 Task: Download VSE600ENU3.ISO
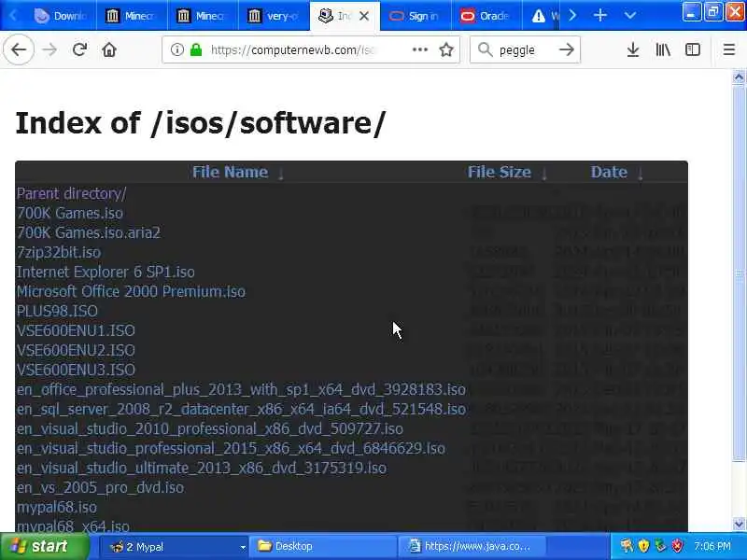(76, 370)
